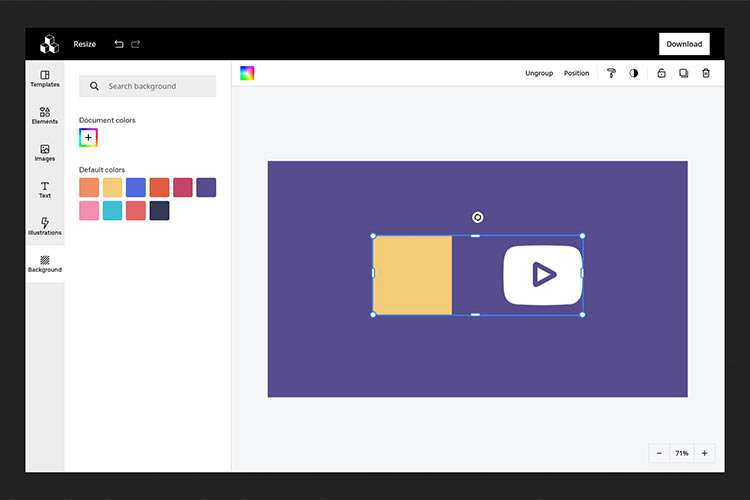Click the rotate handle above selection
The width and height of the screenshot is (750, 500).
(x=477, y=217)
